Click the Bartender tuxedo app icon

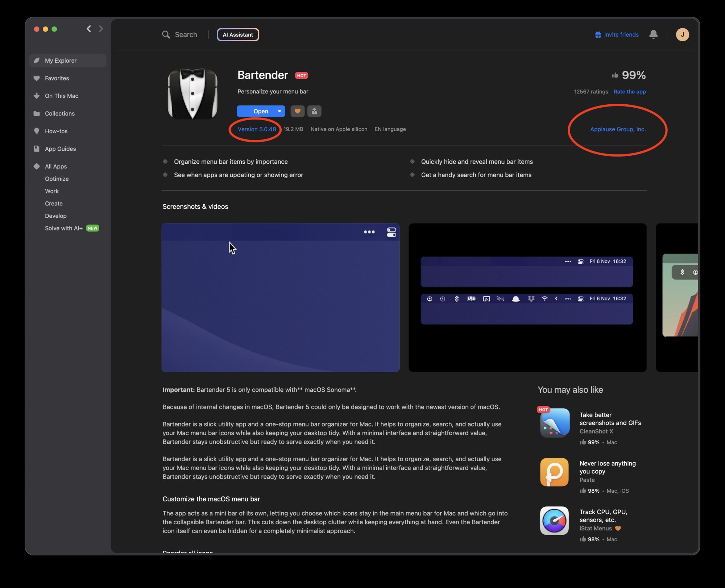[192, 94]
